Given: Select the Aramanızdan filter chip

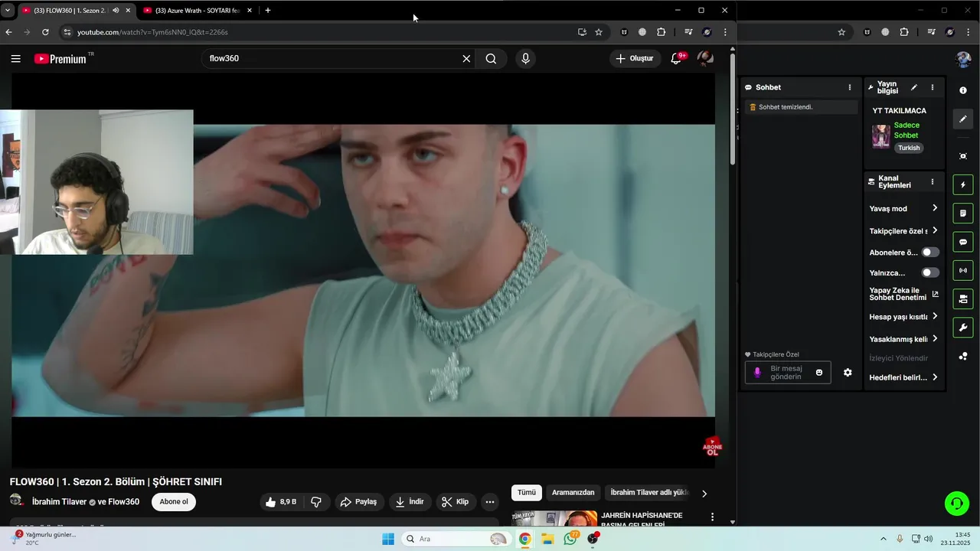Looking at the screenshot, I should (x=573, y=493).
